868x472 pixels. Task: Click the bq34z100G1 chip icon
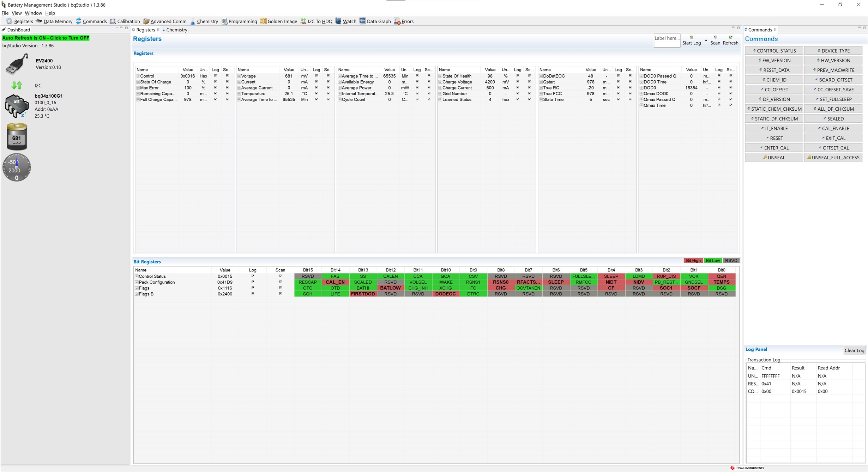(x=17, y=106)
